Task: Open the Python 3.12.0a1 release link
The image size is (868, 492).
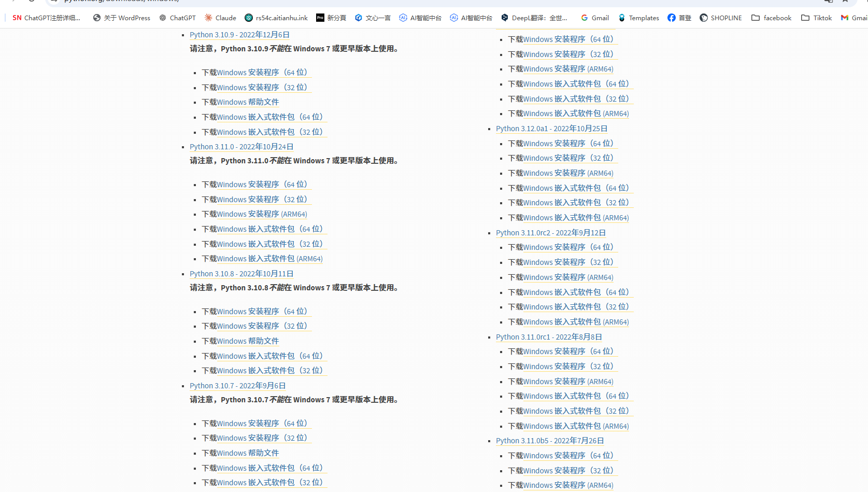Action: pyautogui.click(x=552, y=129)
